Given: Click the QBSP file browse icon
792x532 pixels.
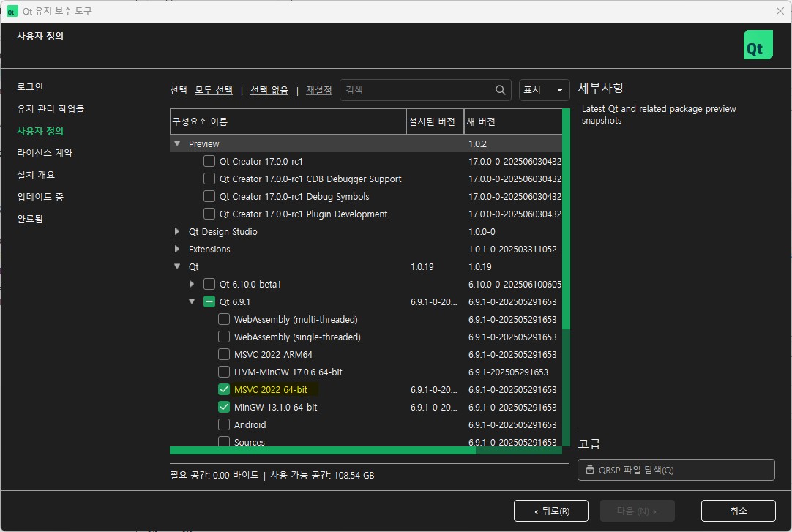Looking at the screenshot, I should [589, 470].
